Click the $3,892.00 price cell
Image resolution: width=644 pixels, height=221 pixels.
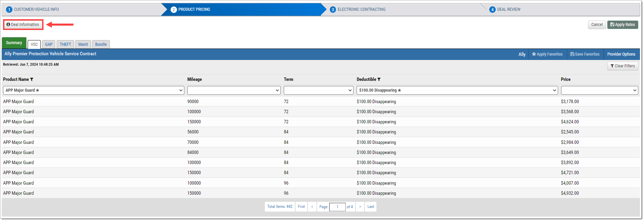pyautogui.click(x=570, y=163)
